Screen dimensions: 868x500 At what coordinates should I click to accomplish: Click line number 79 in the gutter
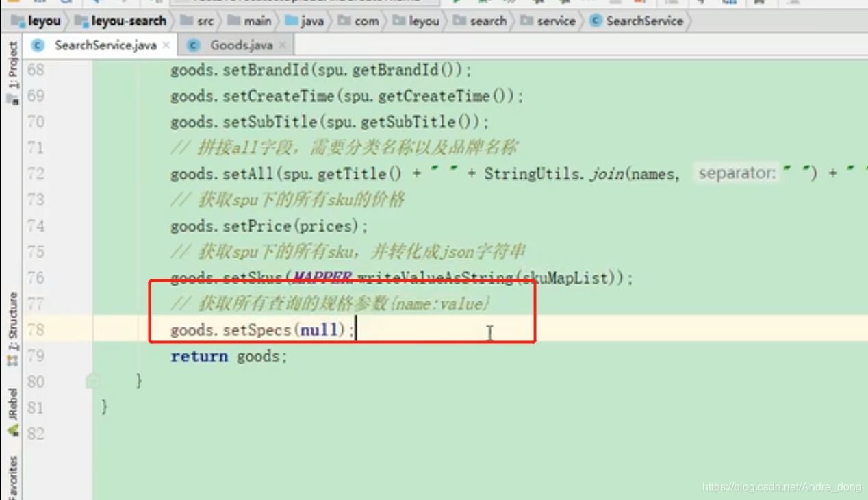36,356
